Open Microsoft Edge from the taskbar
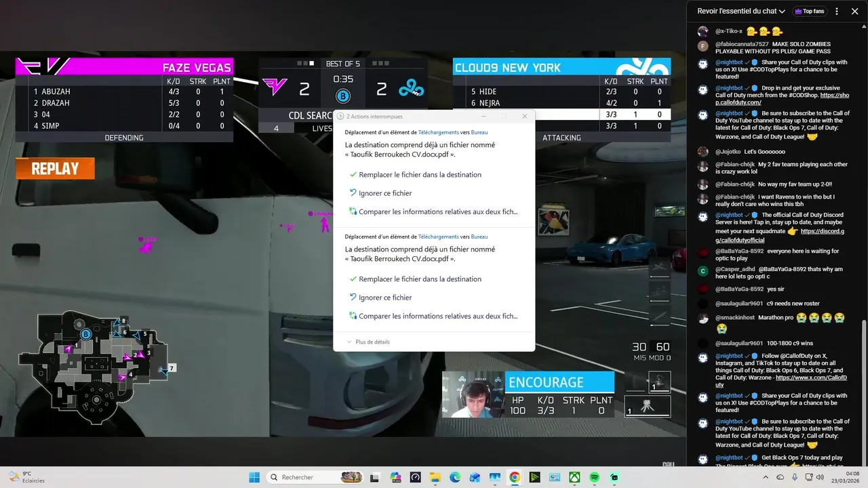The image size is (868, 488). 455,477
